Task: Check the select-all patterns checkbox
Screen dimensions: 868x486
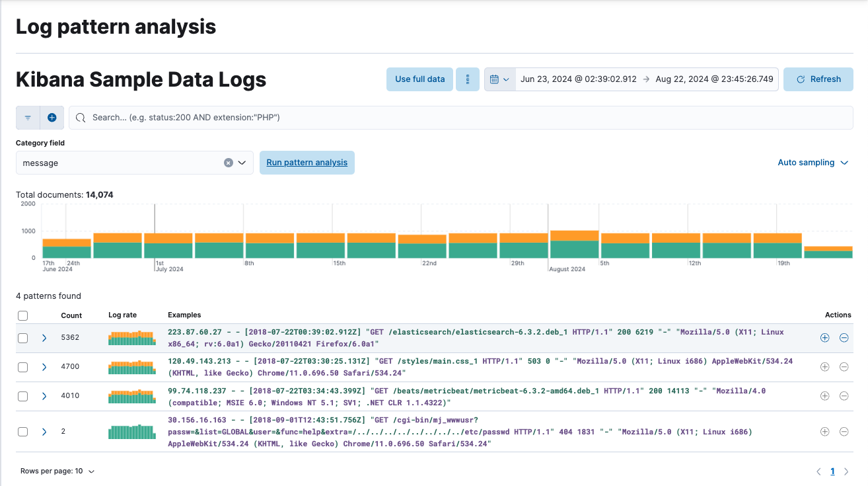Action: point(22,315)
